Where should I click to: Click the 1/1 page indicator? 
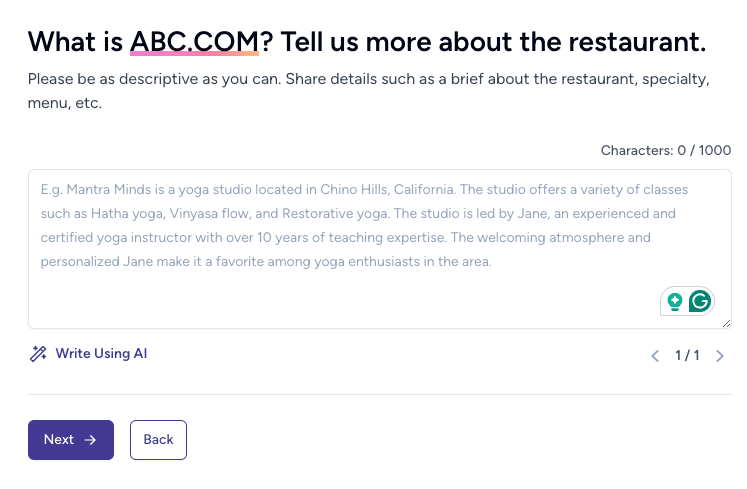687,356
